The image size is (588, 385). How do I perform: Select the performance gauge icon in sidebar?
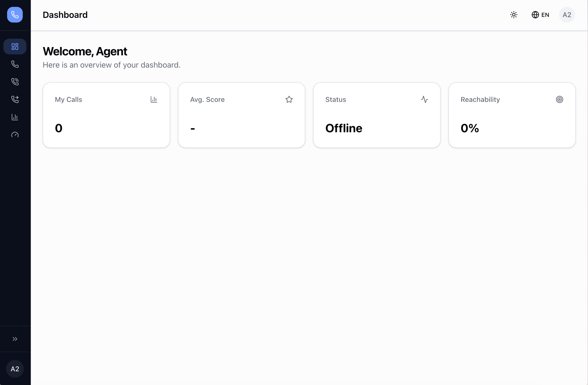click(x=15, y=135)
